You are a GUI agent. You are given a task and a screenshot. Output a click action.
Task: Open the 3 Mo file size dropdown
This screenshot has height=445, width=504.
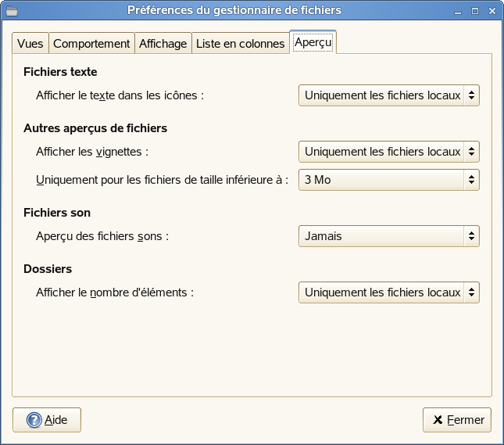click(388, 180)
